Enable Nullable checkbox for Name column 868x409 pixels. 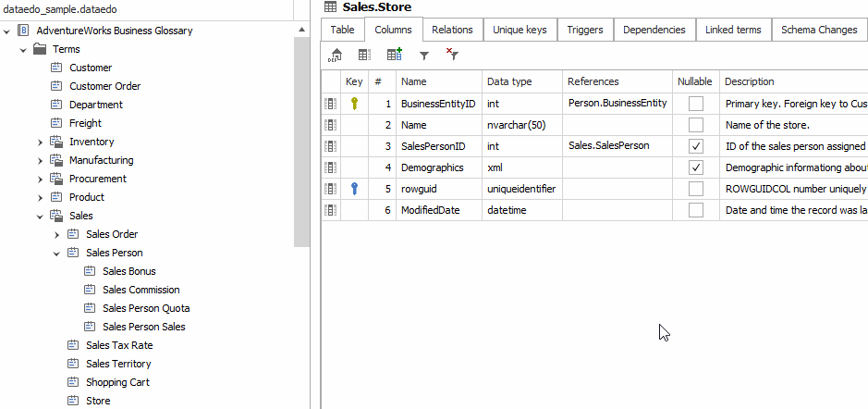click(x=696, y=125)
